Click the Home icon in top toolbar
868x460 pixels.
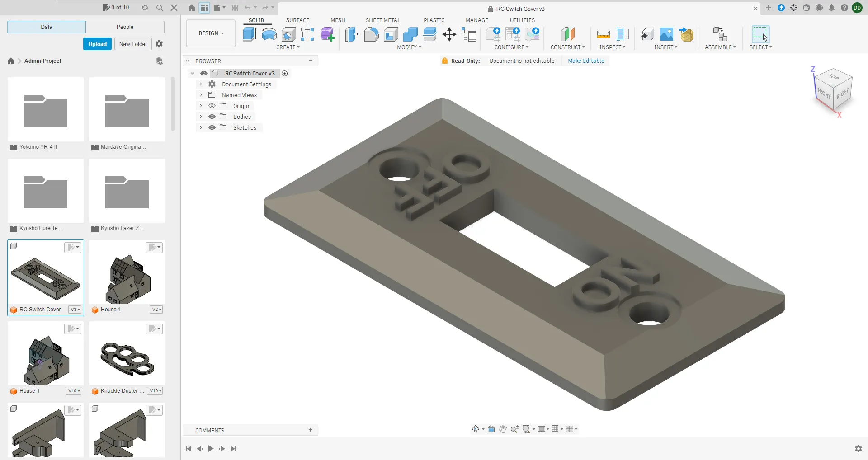(192, 8)
